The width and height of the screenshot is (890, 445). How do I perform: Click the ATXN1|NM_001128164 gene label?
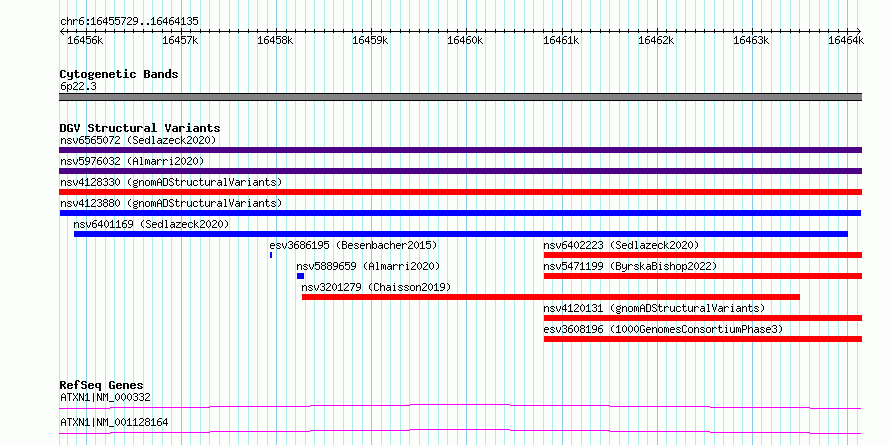tap(114, 422)
